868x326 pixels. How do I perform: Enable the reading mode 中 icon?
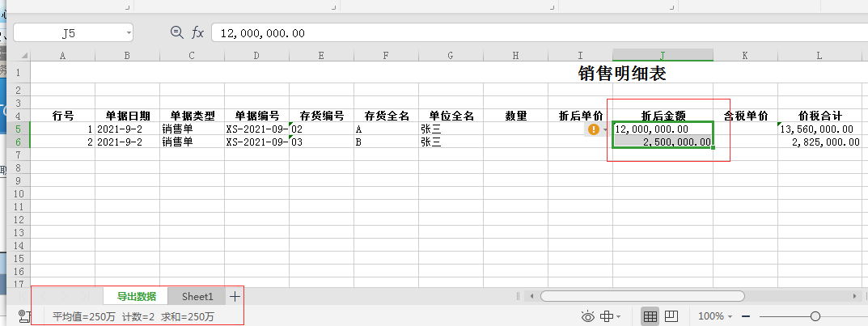pyautogui.click(x=607, y=316)
